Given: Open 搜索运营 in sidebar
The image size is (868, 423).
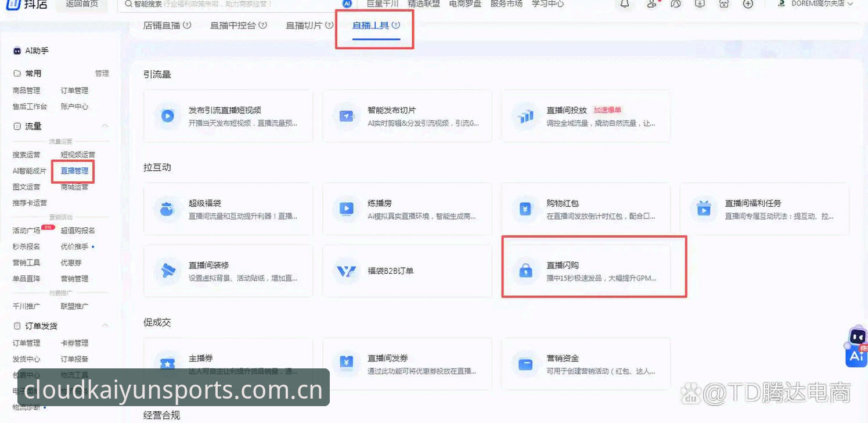Looking at the screenshot, I should (x=27, y=155).
